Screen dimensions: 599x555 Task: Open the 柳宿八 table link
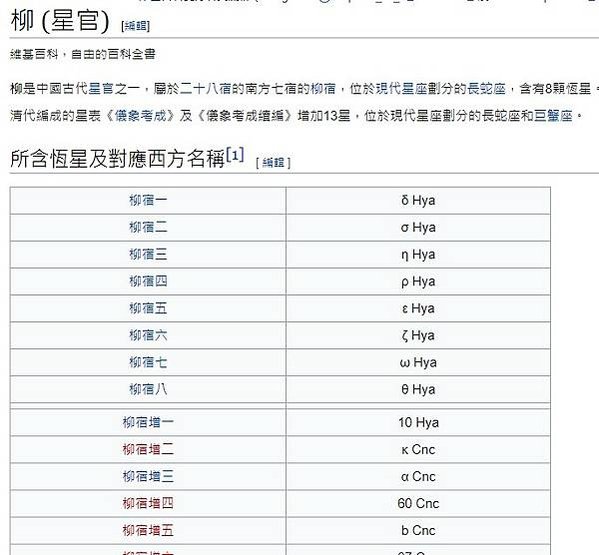[148, 389]
